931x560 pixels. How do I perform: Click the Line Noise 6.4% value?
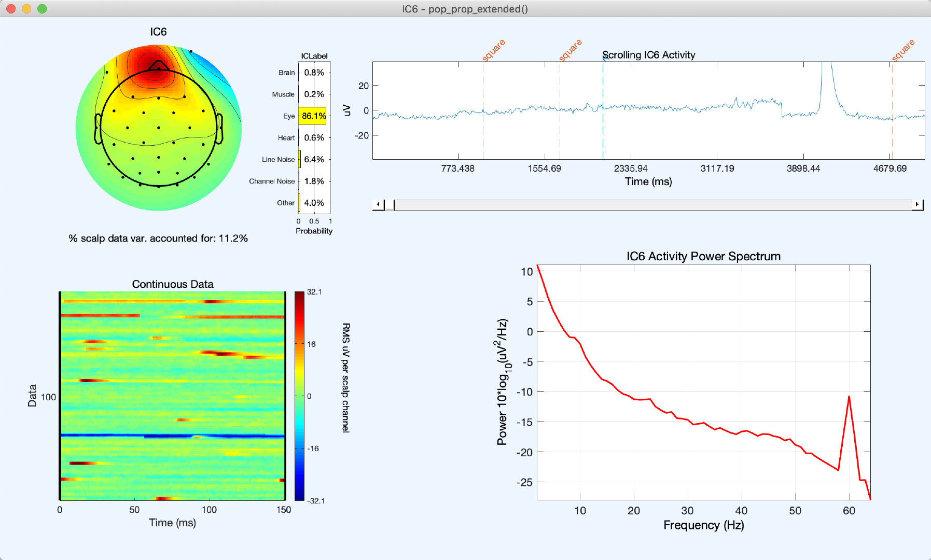point(314,160)
